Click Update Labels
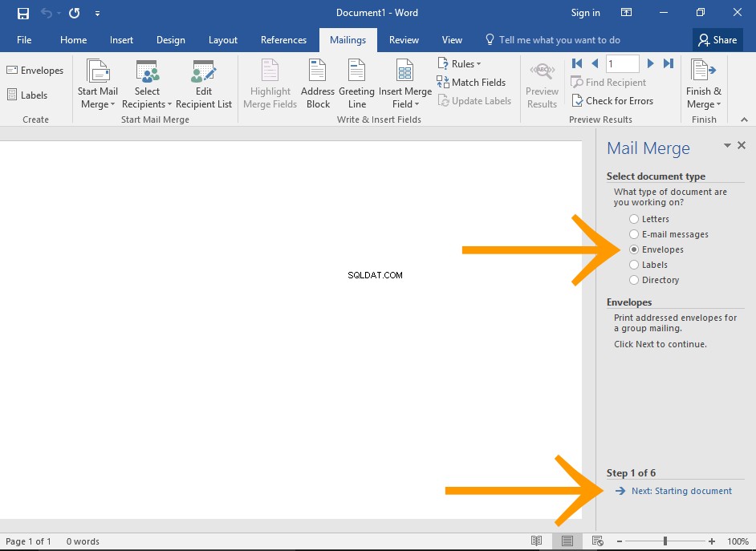Image resolution: width=756 pixels, height=551 pixels. pyautogui.click(x=474, y=101)
